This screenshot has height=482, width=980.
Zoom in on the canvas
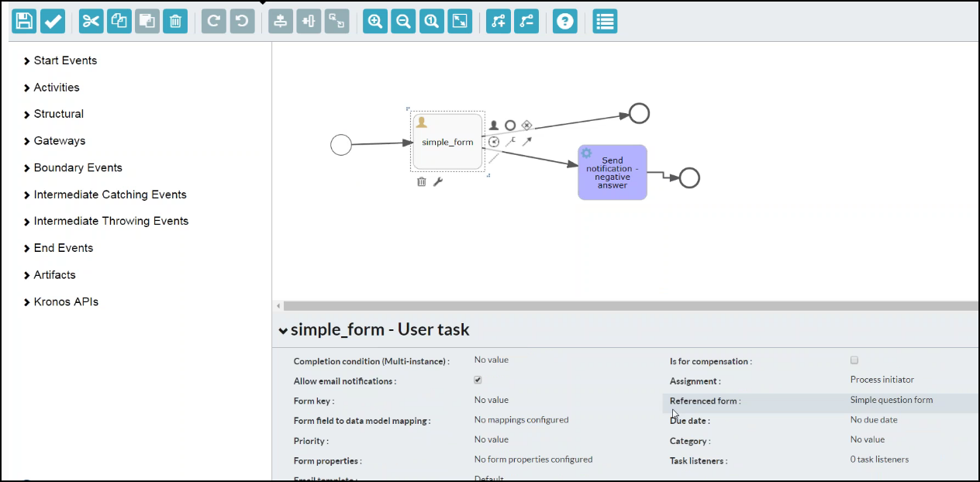pos(375,21)
